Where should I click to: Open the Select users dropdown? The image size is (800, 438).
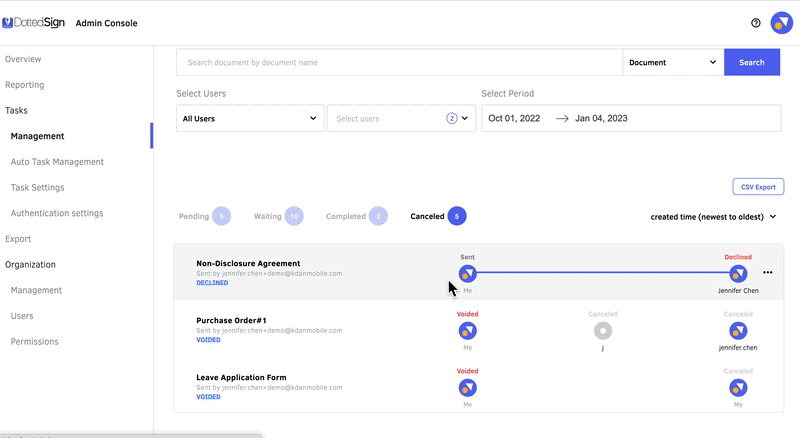coord(401,118)
